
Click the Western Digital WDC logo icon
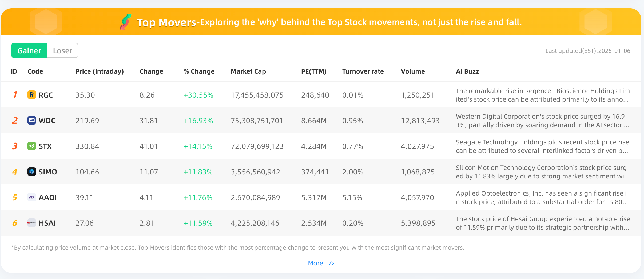pos(31,121)
